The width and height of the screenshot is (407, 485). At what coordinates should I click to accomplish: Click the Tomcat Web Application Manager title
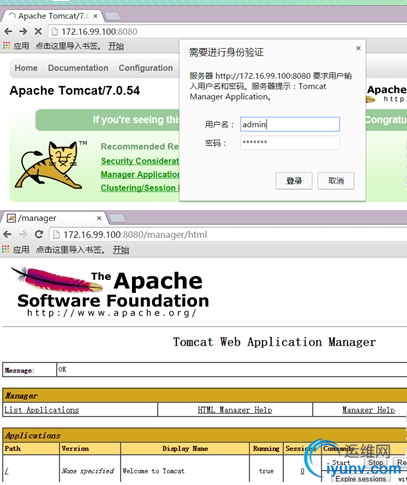(274, 342)
